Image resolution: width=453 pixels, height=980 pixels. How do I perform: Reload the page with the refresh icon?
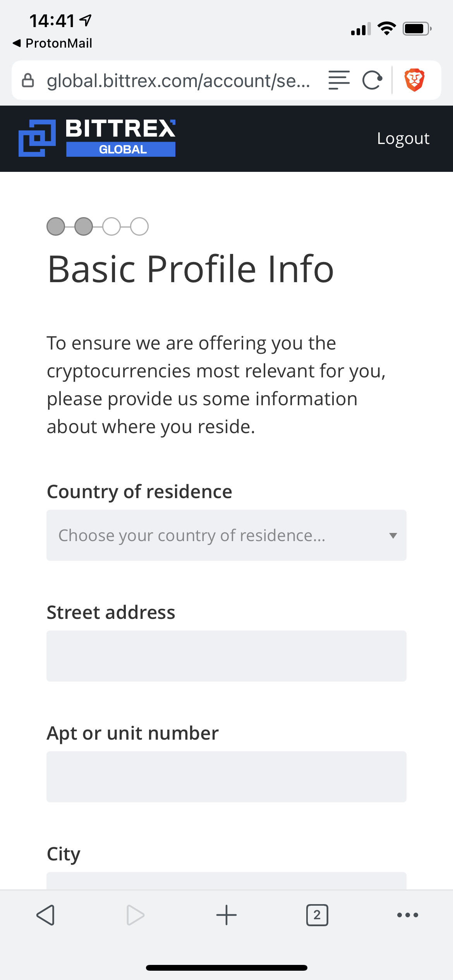pyautogui.click(x=372, y=80)
